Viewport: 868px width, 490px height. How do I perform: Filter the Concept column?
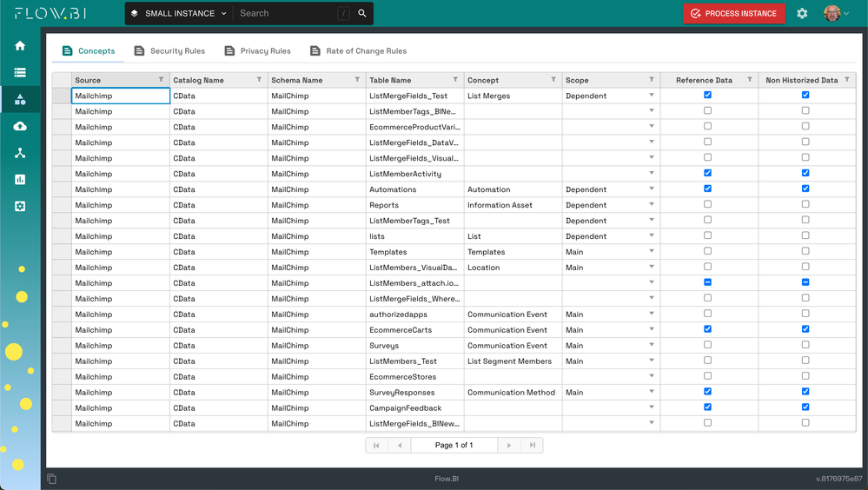tap(553, 80)
